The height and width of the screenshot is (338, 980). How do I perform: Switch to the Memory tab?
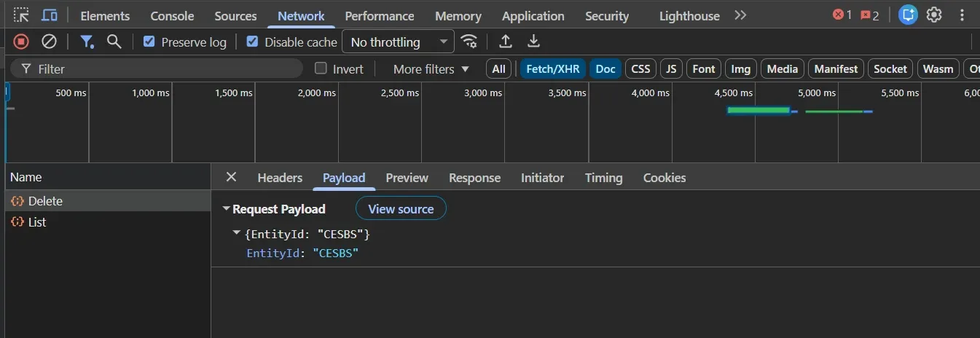(458, 15)
